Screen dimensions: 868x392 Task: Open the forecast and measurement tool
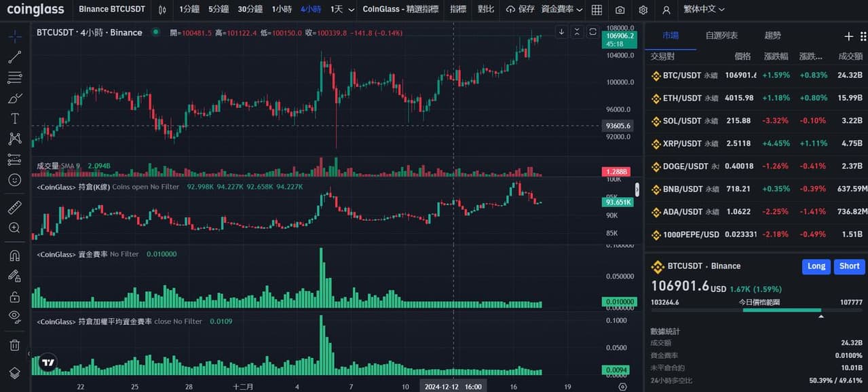(x=15, y=160)
